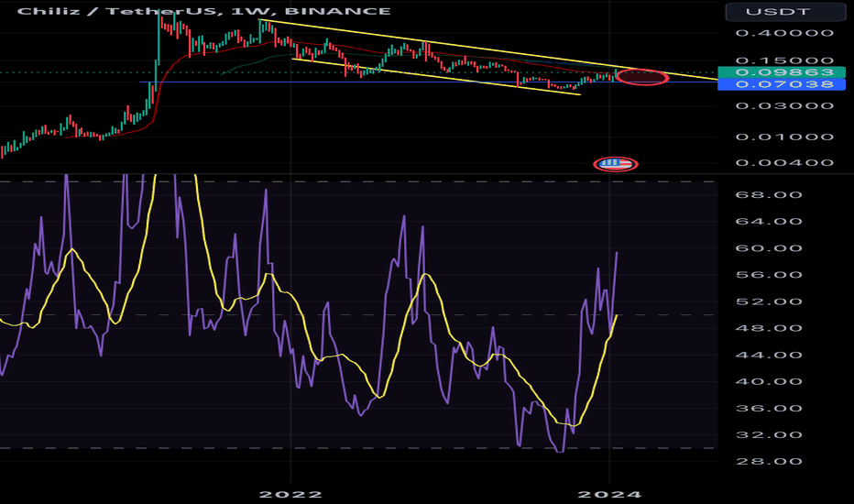Click the 60.00 indicator scale value
This screenshot has width=854, height=504.
pos(769,248)
